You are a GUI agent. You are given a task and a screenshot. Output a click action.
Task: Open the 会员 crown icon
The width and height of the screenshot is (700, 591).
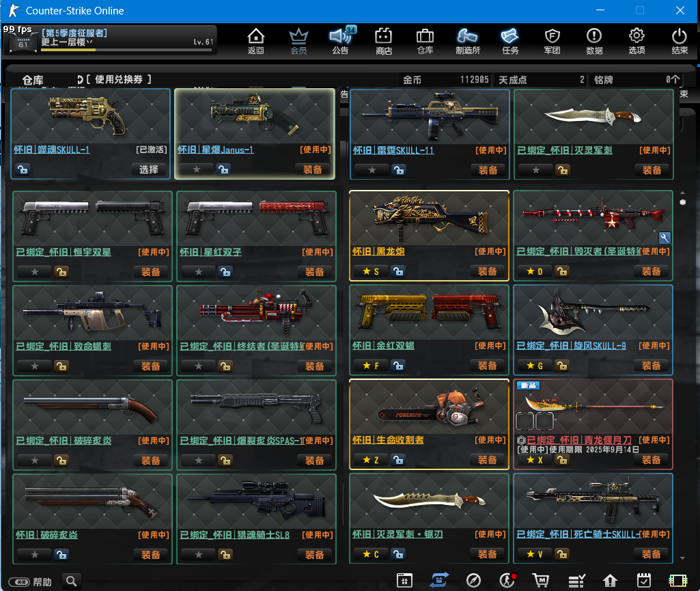point(298,40)
